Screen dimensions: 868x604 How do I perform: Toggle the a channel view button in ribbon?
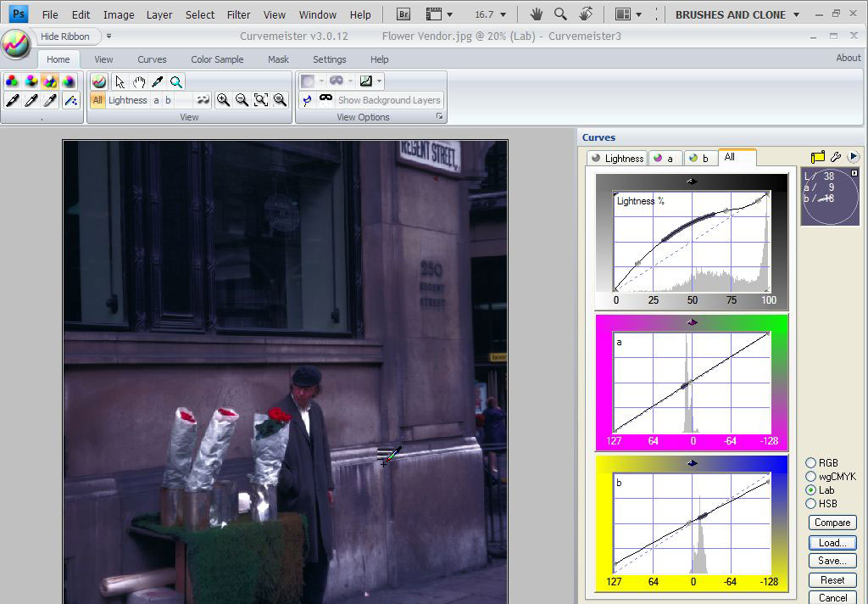[156, 100]
